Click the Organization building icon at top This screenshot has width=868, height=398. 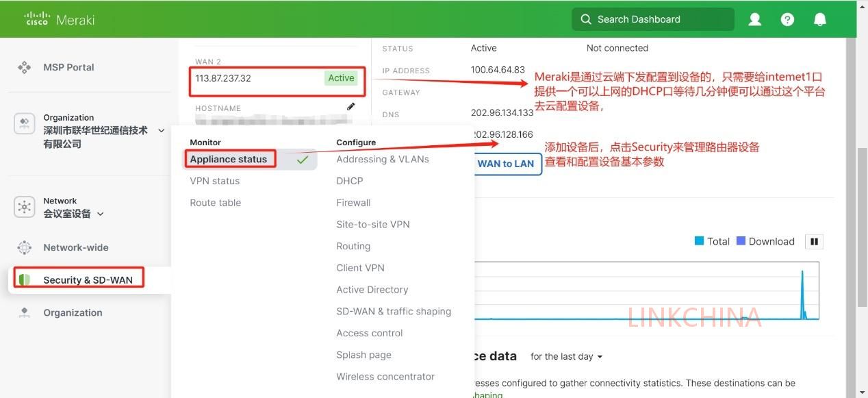(x=25, y=124)
